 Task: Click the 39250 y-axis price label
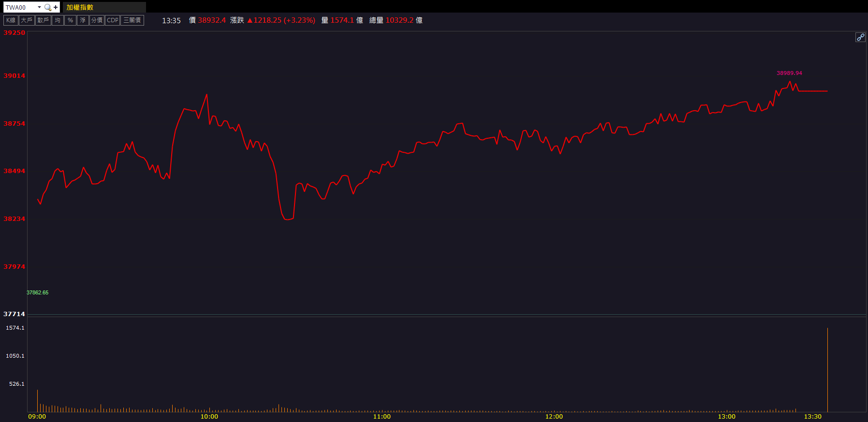pyautogui.click(x=14, y=33)
